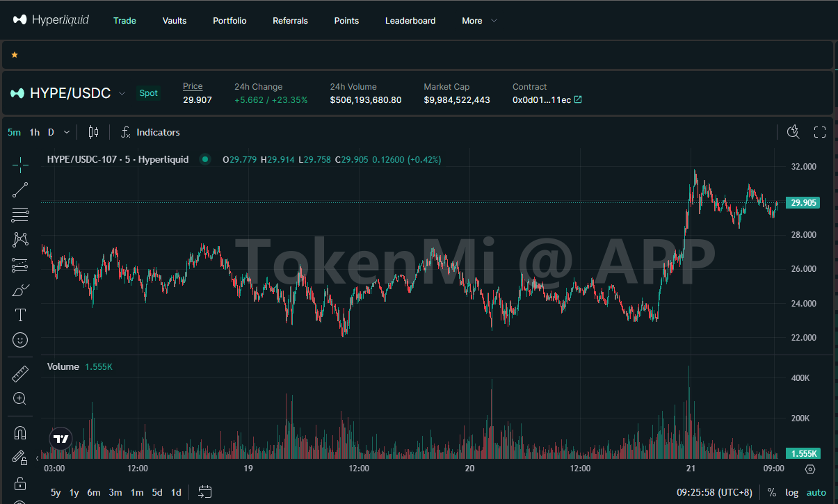Screen dimensions: 838x504
Task: Select the trend line drawing tool
Action: [x=20, y=190]
